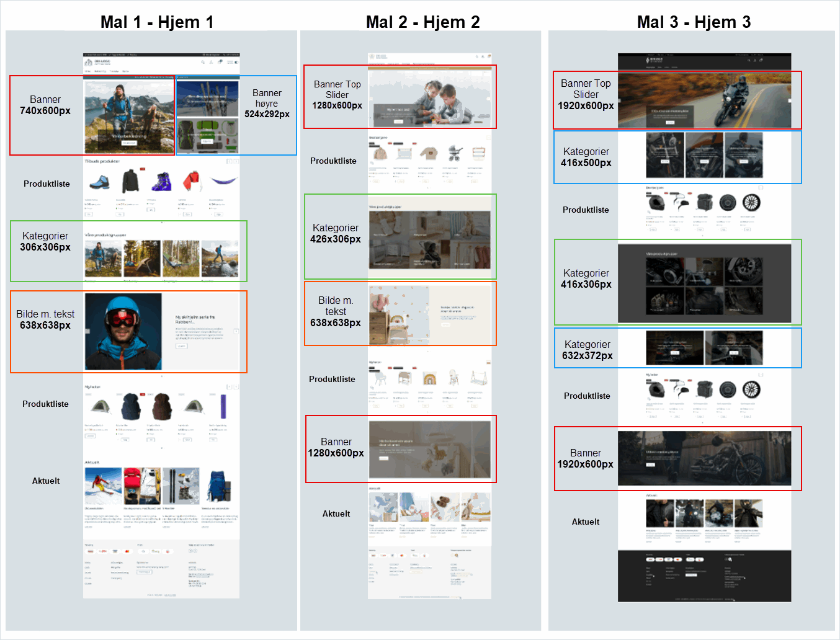This screenshot has width=840, height=640.
Task: Click the spoked wheel product in Mal 3
Action: coord(751,202)
